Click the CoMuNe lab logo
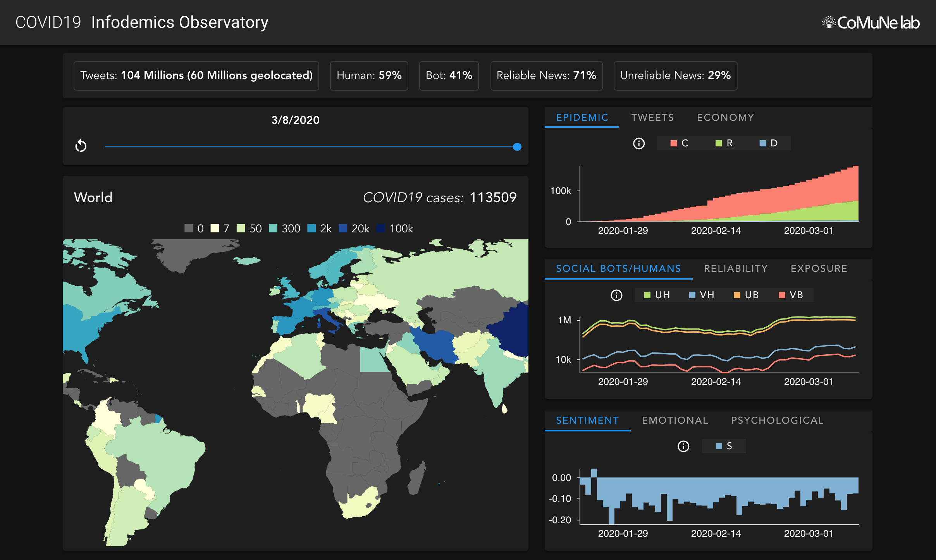The width and height of the screenshot is (936, 560). pos(871,23)
